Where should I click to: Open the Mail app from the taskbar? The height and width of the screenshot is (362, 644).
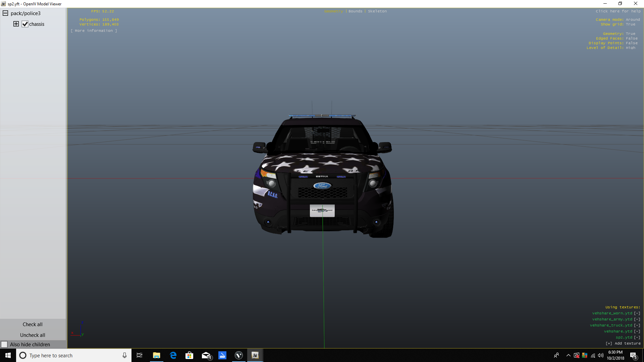[206, 355]
